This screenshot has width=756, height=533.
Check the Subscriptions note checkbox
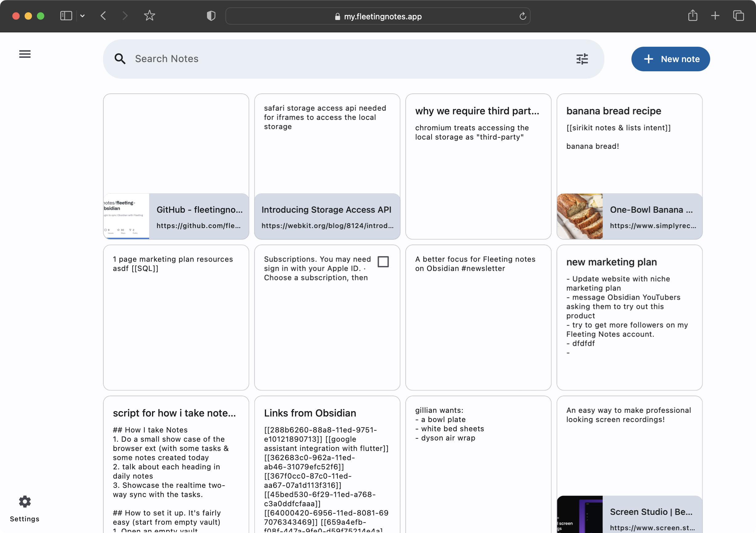383,262
